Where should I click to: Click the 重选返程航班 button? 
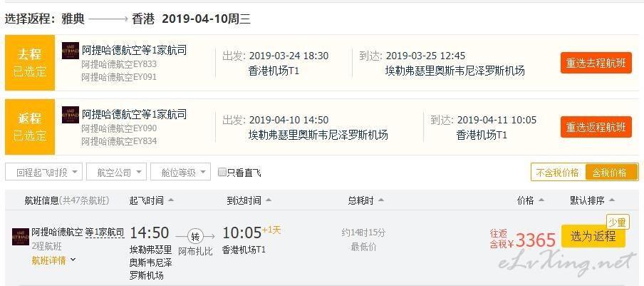pos(596,127)
